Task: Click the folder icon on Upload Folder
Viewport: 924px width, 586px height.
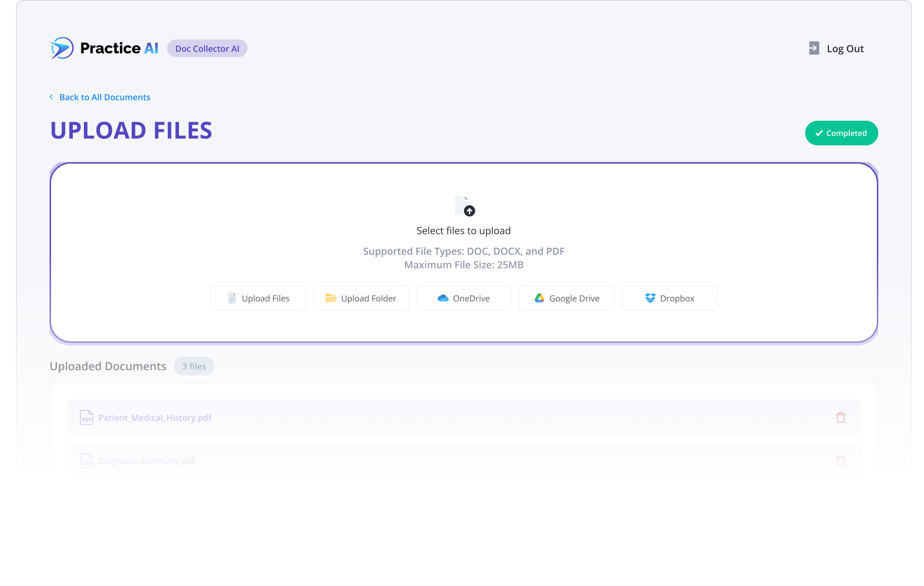Action: coord(330,298)
